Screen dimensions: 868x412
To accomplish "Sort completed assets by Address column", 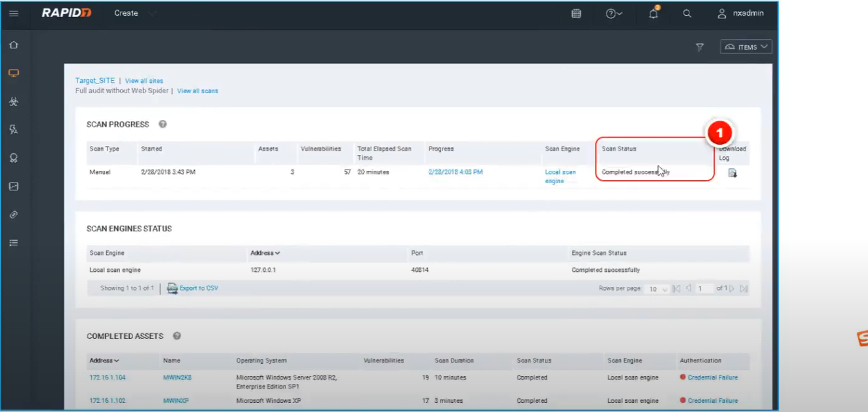I will [104, 360].
